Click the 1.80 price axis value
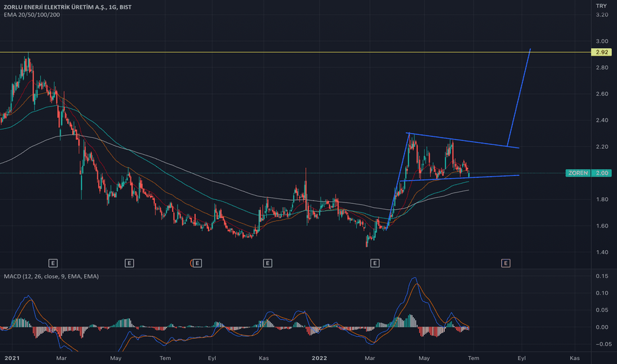This screenshot has width=617, height=364. click(x=602, y=199)
